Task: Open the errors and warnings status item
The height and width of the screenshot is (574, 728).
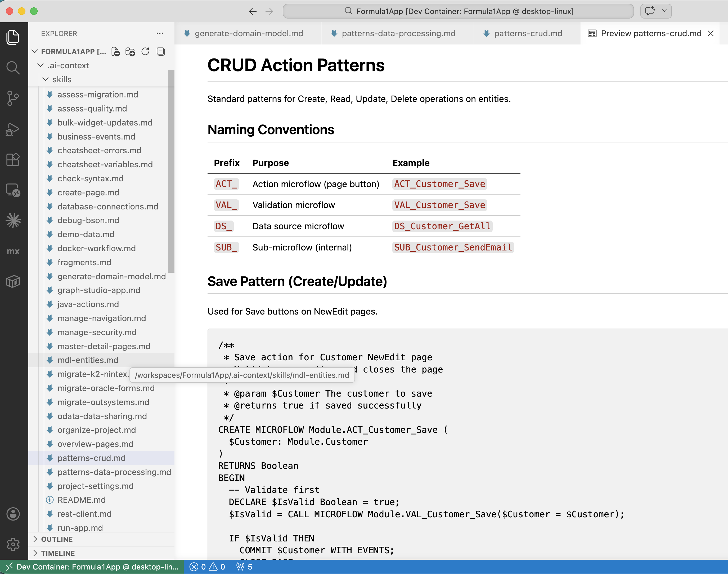Action: pyautogui.click(x=207, y=567)
